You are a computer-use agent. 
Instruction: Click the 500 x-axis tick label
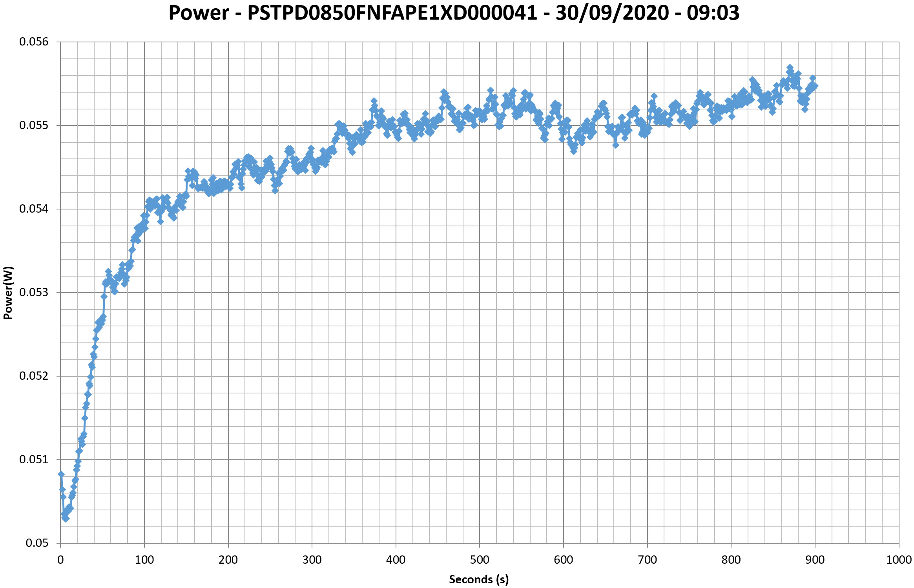[480, 560]
